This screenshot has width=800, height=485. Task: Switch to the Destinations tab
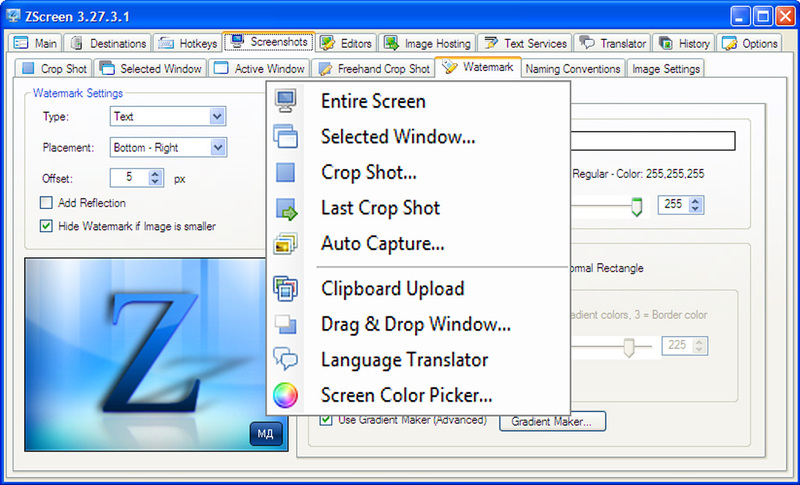point(108,43)
